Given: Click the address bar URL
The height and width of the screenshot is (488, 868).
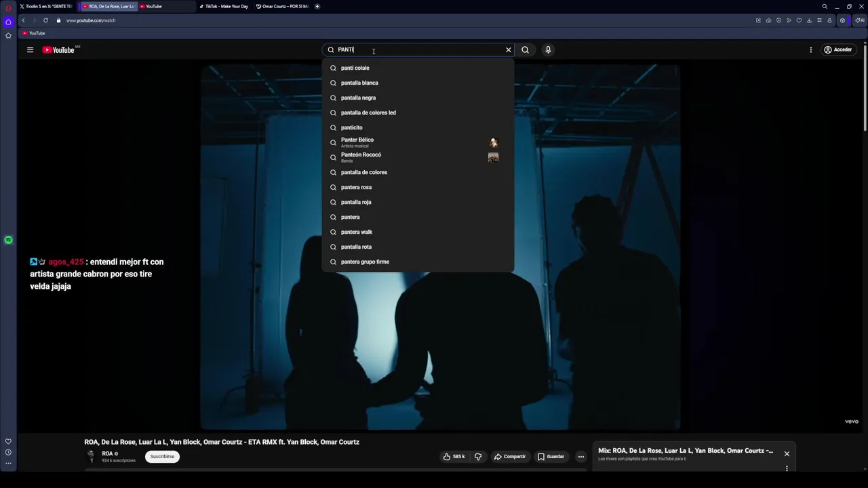Looking at the screenshot, I should tap(91, 20).
